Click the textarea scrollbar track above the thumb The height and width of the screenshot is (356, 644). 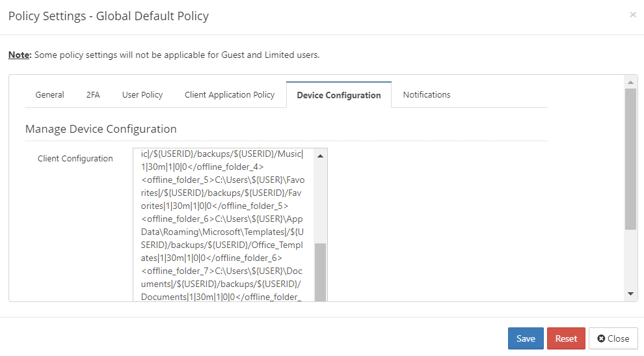pos(320,202)
